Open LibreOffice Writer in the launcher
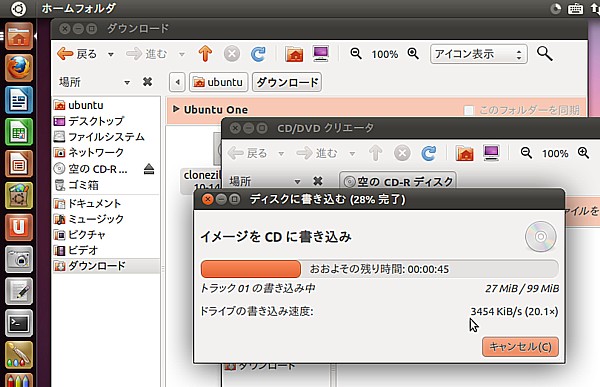 coord(19,100)
